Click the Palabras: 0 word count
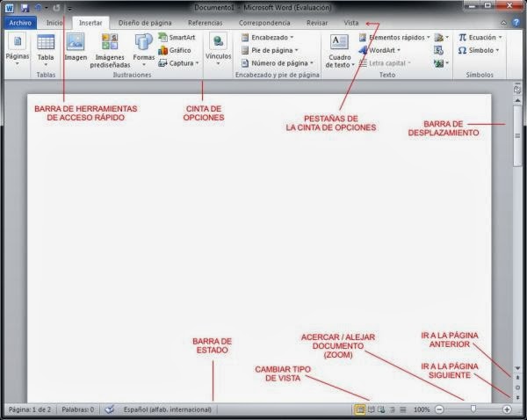Image resolution: width=527 pixels, height=420 pixels. 78,409
